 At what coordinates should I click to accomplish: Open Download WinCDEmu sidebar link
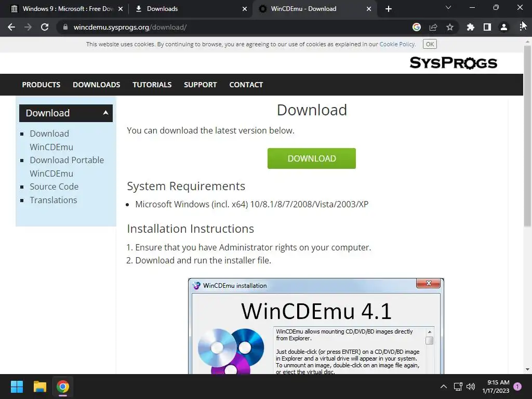(x=51, y=140)
